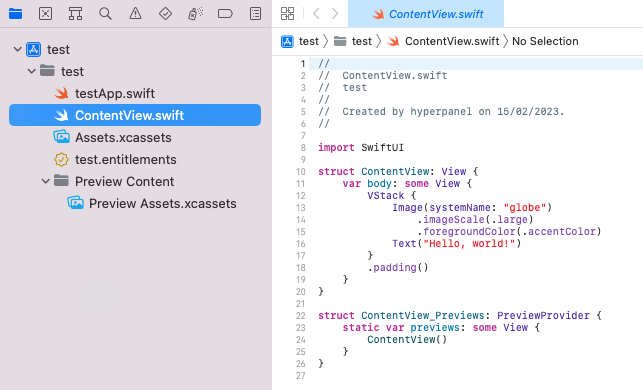Click the 'Created by hyperpanel' comment line

tap(441, 112)
